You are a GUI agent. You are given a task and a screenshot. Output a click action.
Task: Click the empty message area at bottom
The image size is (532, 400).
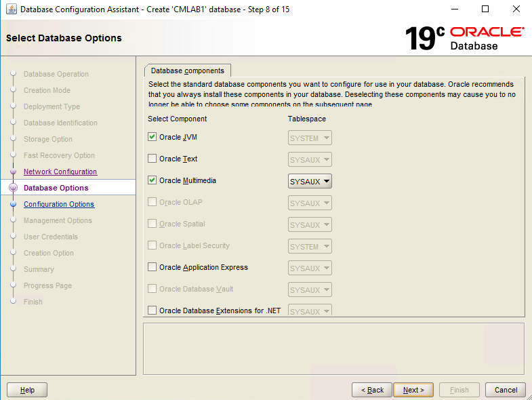coord(334,348)
